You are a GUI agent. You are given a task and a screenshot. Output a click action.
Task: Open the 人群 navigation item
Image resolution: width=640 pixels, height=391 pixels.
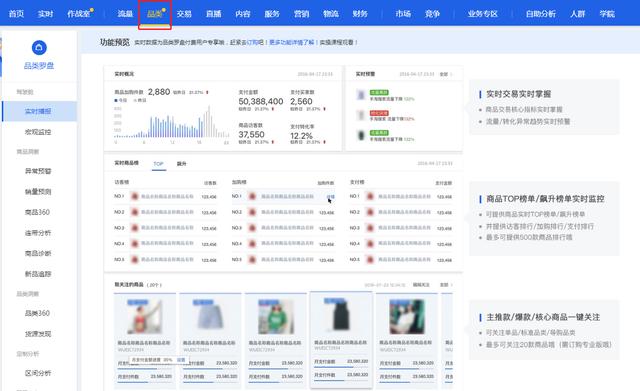pyautogui.click(x=578, y=14)
